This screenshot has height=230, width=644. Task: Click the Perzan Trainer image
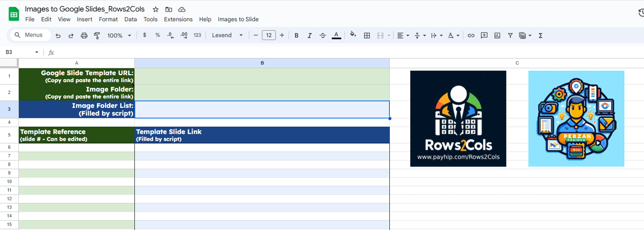point(576,119)
